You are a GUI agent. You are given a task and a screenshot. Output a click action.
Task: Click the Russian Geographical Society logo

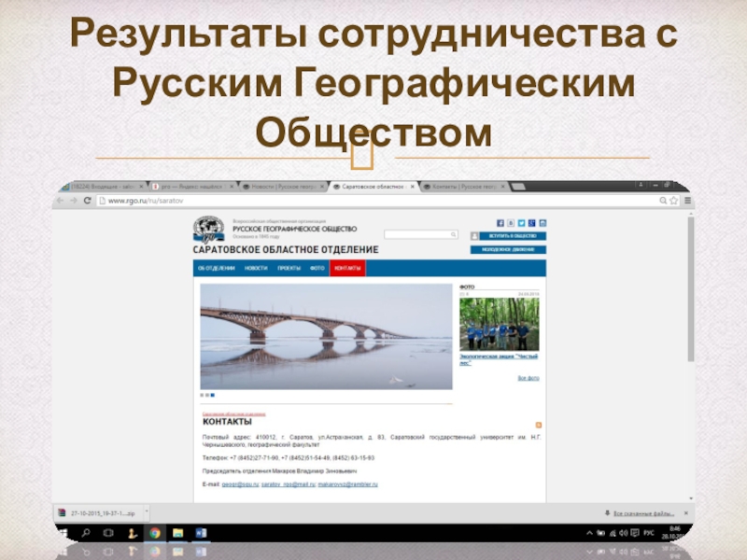click(209, 230)
